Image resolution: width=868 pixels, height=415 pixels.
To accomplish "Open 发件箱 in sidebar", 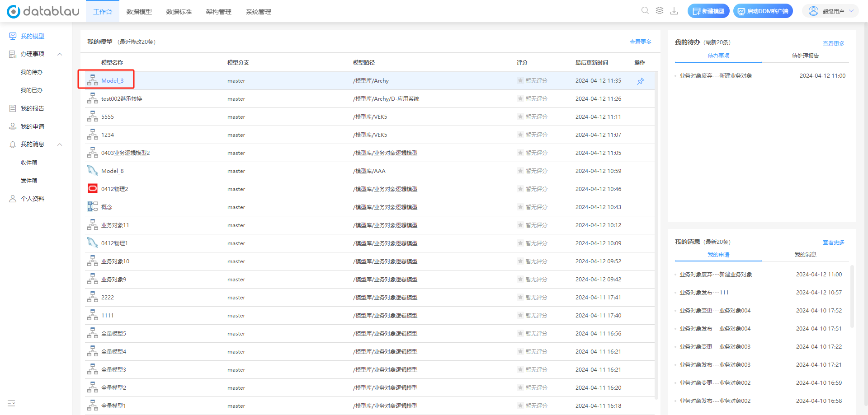I will [x=29, y=181].
